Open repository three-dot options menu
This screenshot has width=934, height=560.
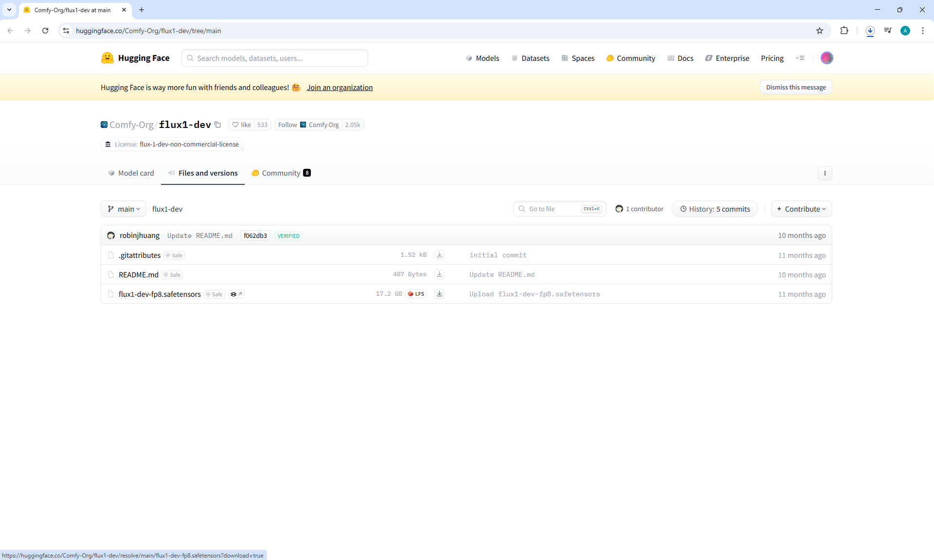tap(825, 173)
